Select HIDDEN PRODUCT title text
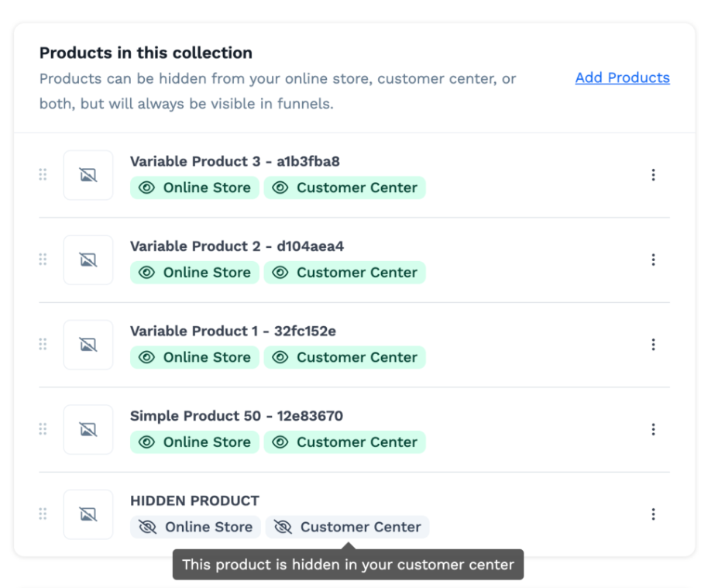The height and width of the screenshot is (588, 708). (194, 500)
